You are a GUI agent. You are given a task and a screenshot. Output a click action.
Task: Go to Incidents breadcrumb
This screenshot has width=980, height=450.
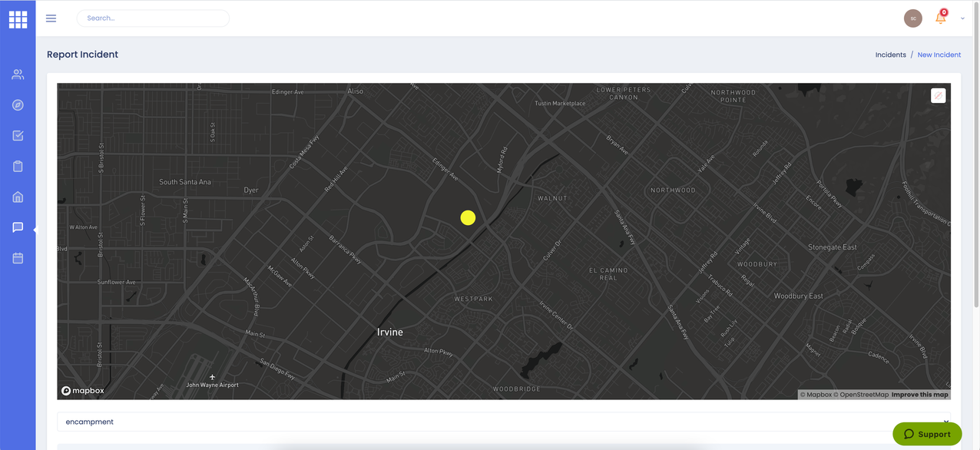(891, 55)
